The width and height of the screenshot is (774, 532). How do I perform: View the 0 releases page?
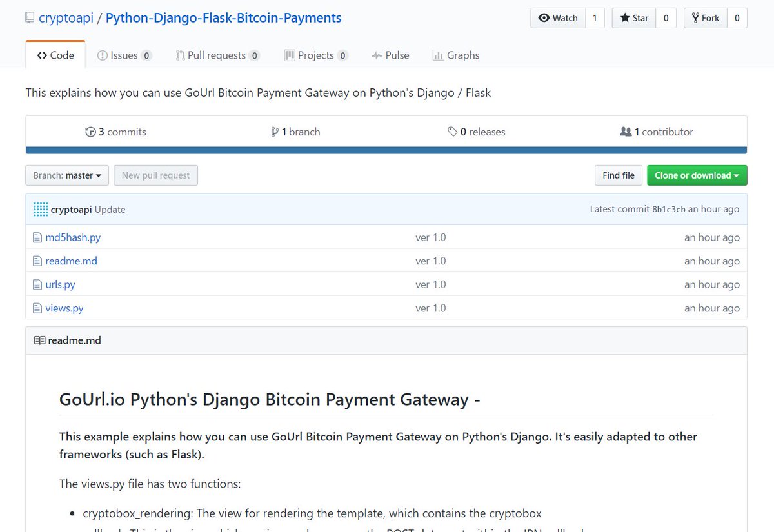[477, 132]
